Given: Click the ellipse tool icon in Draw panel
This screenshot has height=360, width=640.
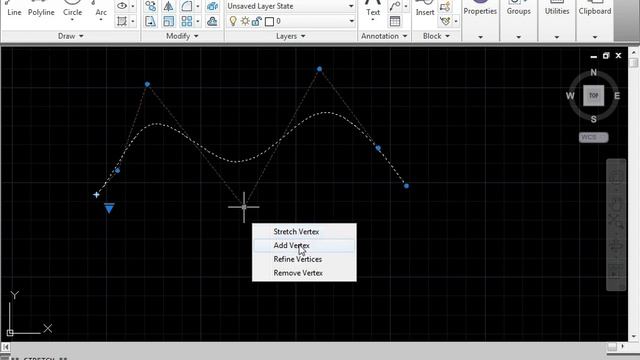Looking at the screenshot, I should (122, 6).
